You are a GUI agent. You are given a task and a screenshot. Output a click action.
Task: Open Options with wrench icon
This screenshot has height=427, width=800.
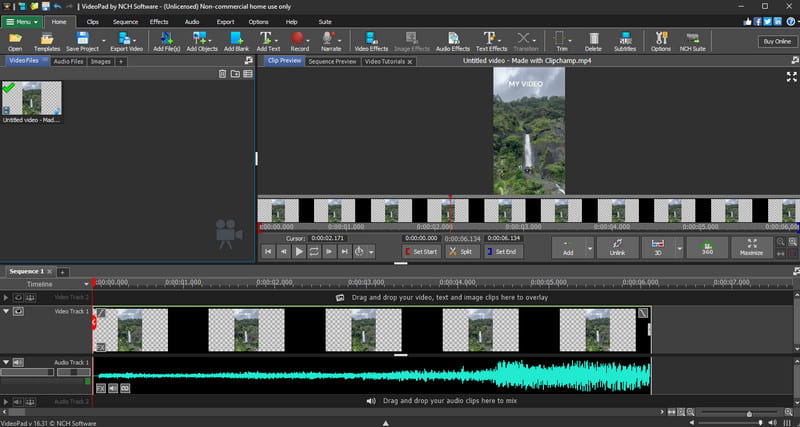pos(661,42)
